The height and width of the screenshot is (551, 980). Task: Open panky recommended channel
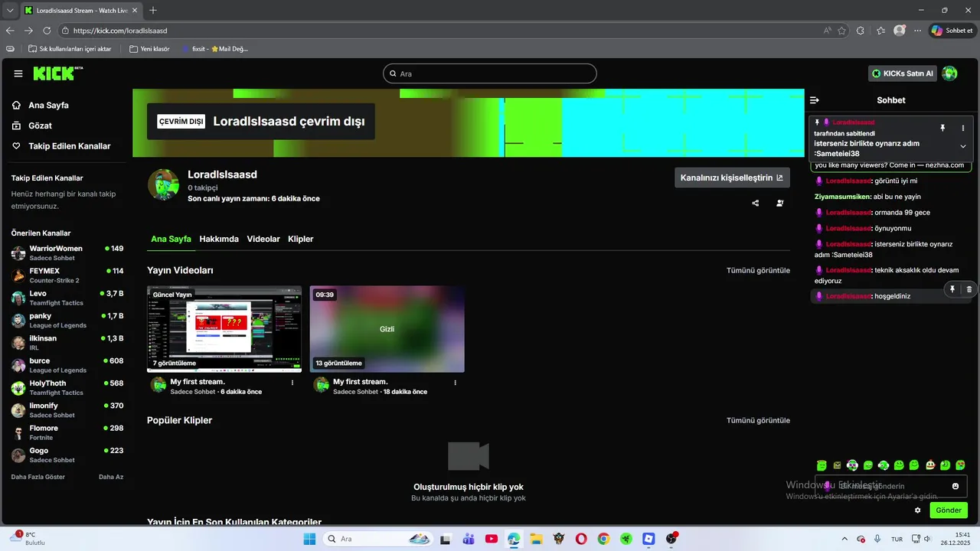tap(67, 321)
